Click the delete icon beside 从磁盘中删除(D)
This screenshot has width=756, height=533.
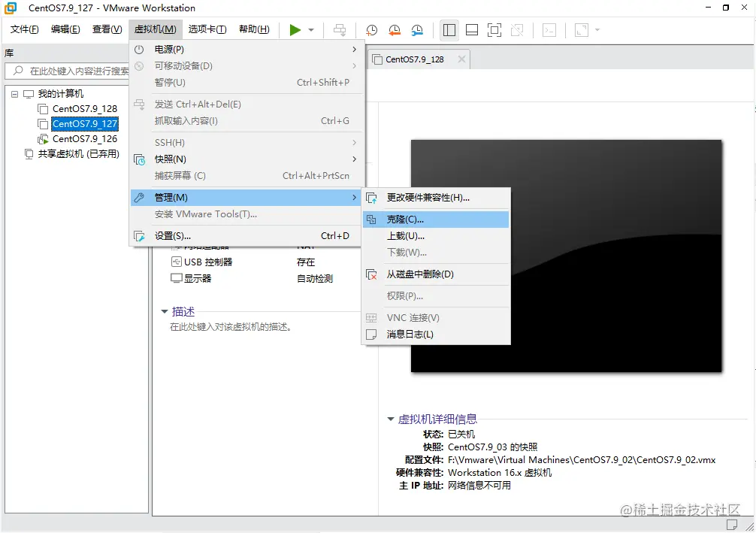pos(371,274)
